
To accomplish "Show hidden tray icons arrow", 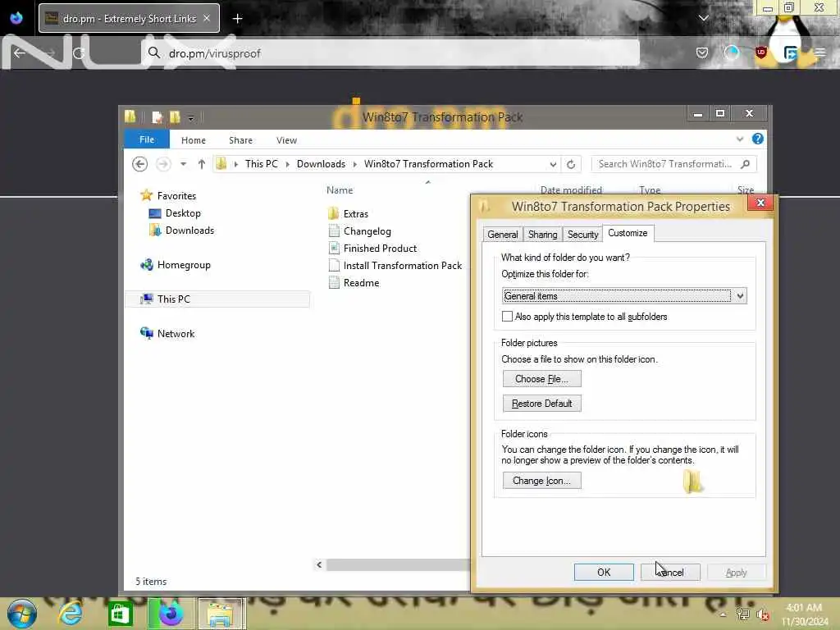I will (723, 614).
